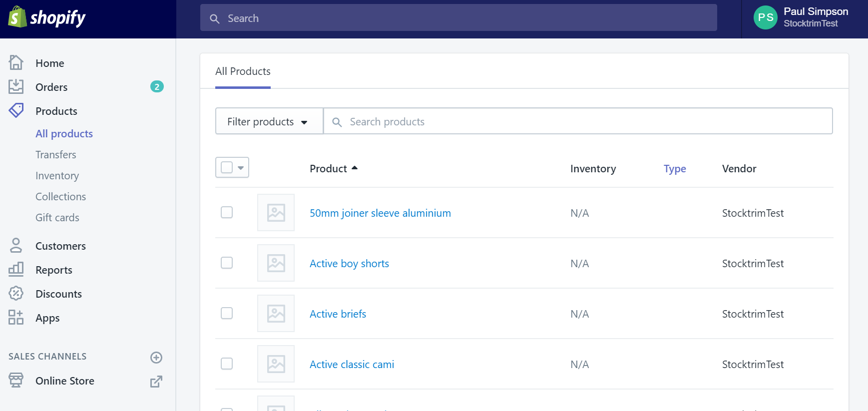The width and height of the screenshot is (868, 411).
Task: Open Online Store sales channel
Action: click(x=65, y=381)
